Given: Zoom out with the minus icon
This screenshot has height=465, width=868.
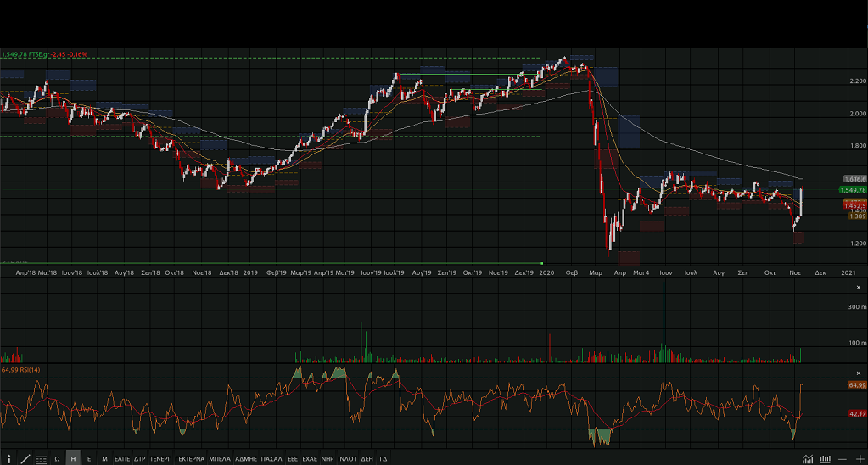Looking at the screenshot, I should (841, 458).
